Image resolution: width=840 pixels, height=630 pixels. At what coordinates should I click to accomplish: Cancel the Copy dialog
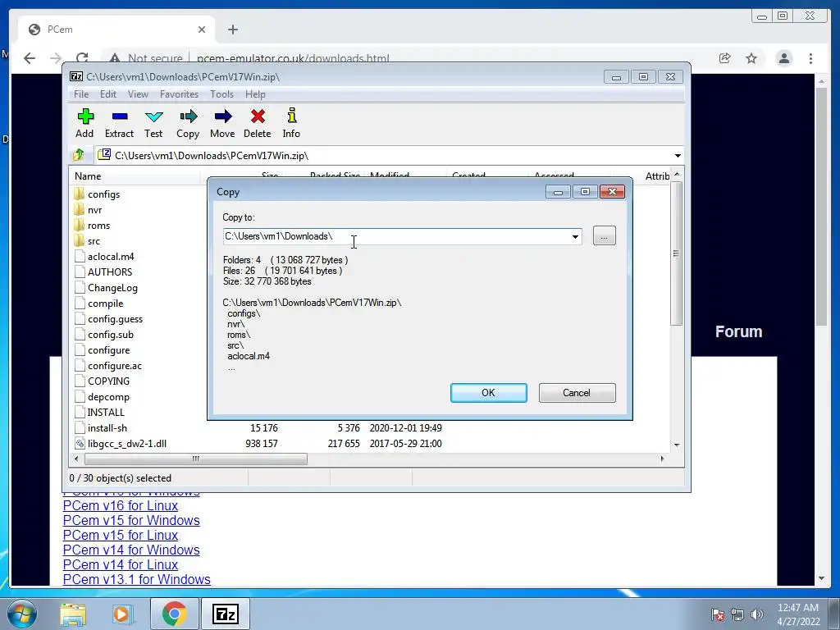577,393
